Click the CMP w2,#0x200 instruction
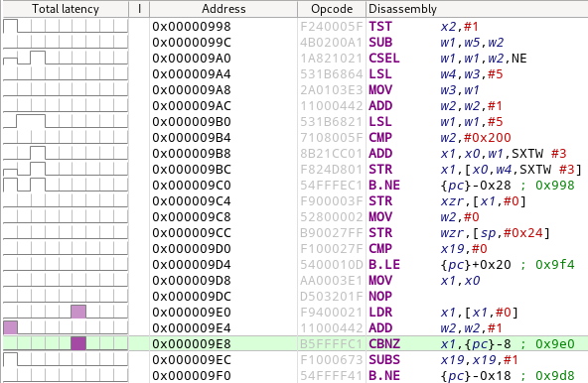Screen dimensions: 588x383 click(x=439, y=138)
